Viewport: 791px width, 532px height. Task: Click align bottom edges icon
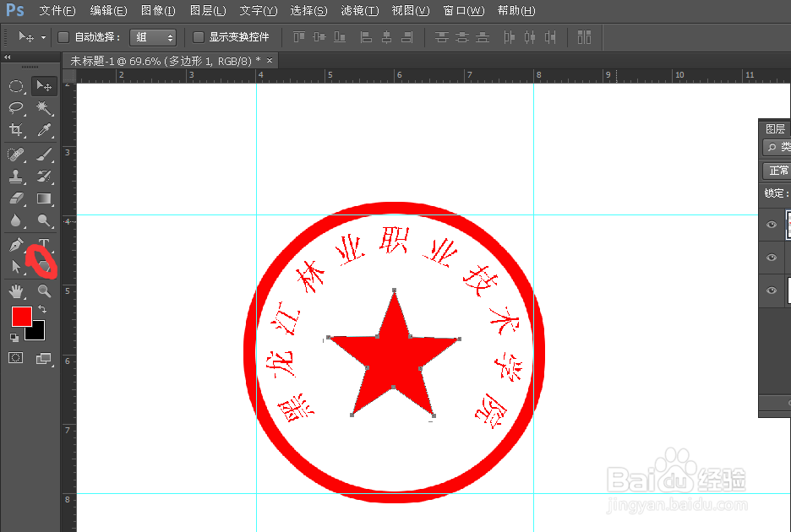tap(340, 37)
